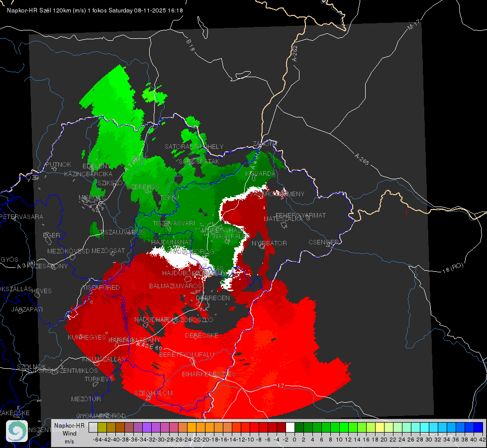Click the JÁSZAPÁTI label
Screen dimensions: 487x448
coord(27,309)
